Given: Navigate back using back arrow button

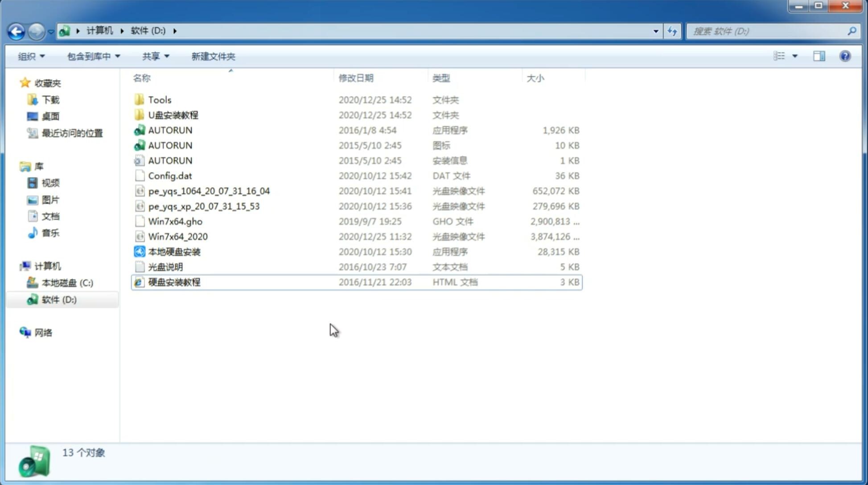Looking at the screenshot, I should click(16, 30).
